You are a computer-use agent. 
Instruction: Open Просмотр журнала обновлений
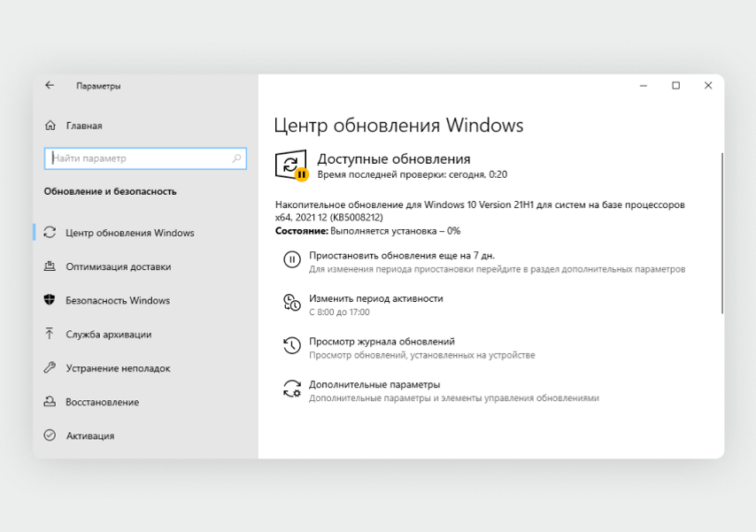coord(382,341)
